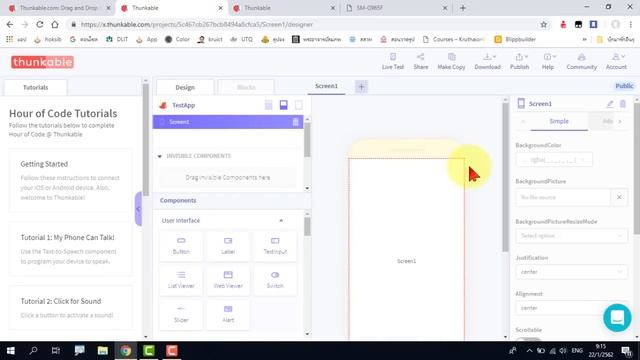Select the TextInput component
Viewport: 640px width, 360px height.
point(275,246)
